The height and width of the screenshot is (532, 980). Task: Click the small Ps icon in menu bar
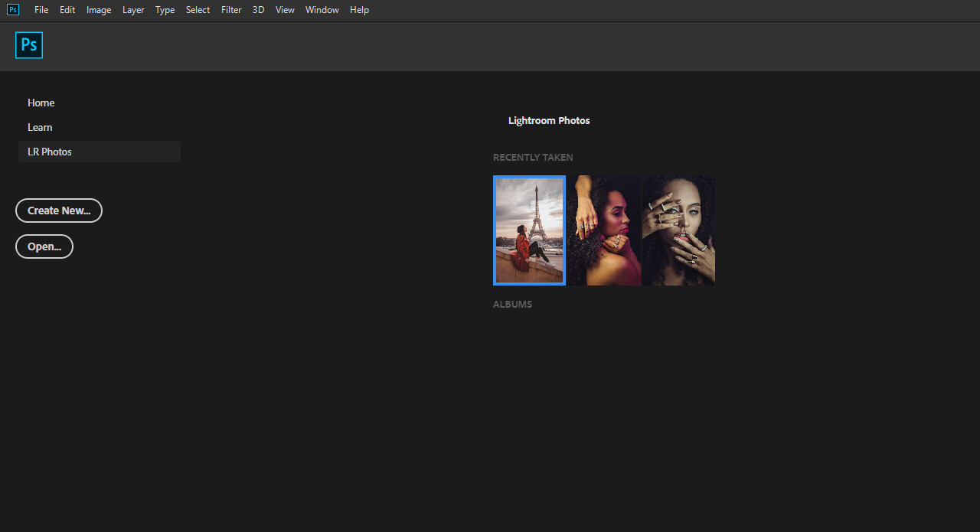click(x=13, y=10)
